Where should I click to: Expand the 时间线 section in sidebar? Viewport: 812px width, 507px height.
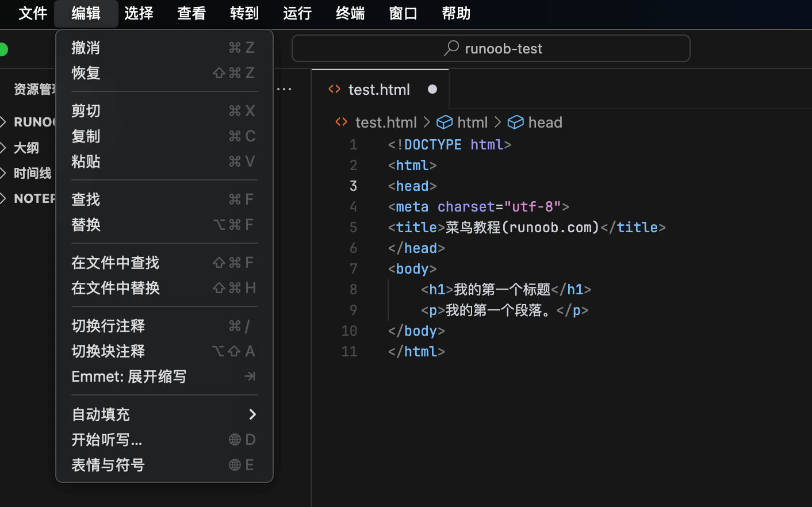pos(3,173)
